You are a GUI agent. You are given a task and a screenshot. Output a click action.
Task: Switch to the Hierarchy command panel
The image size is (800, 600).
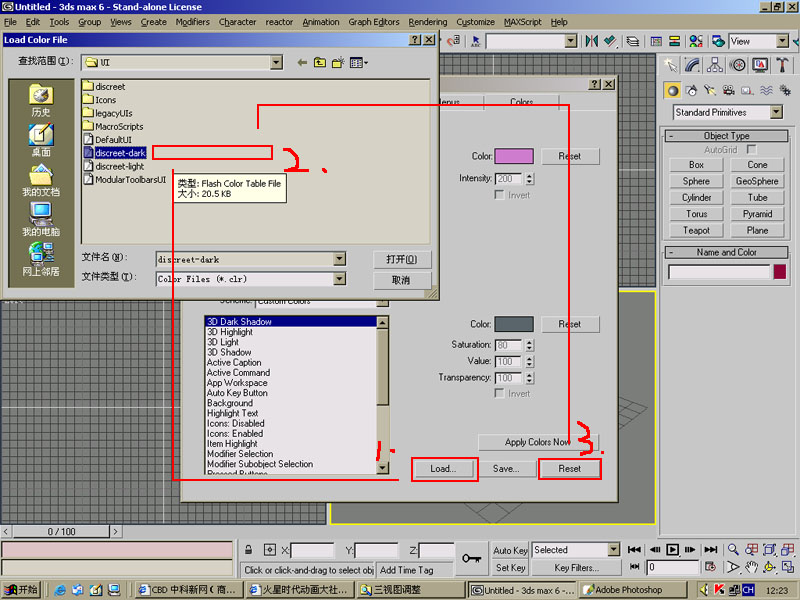coord(715,65)
